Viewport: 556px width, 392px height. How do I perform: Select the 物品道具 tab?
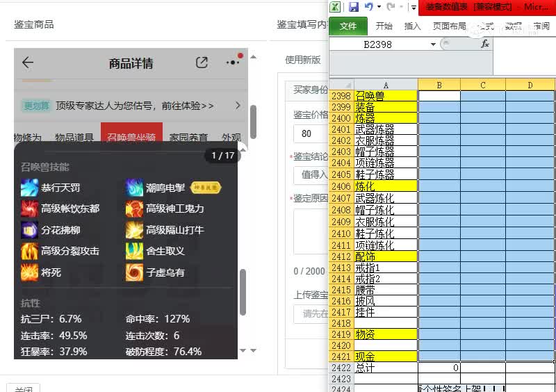[x=74, y=137]
